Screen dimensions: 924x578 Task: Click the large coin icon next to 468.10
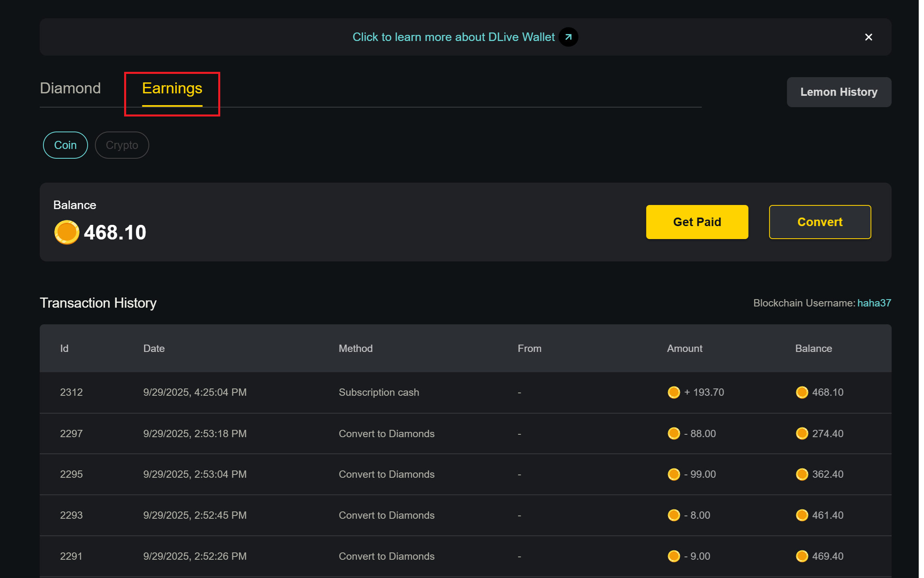pos(67,232)
